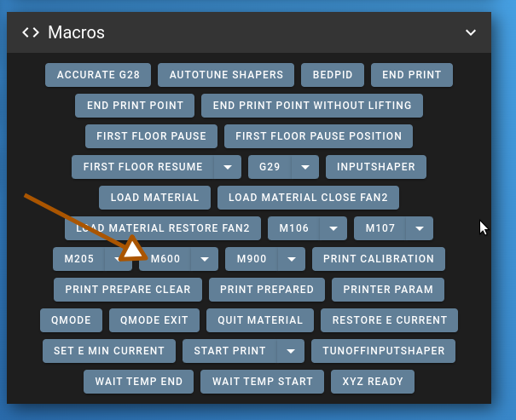This screenshot has height=420, width=516.
Task: Open the START PRINT options arrow
Action: click(290, 351)
